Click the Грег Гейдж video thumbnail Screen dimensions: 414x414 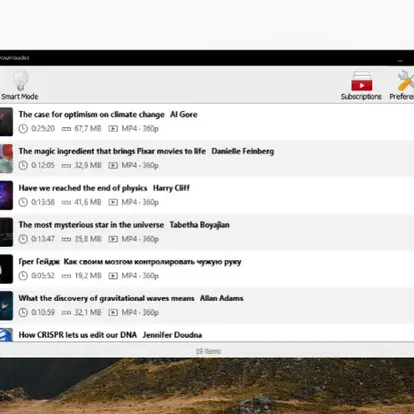pyautogui.click(x=6, y=269)
